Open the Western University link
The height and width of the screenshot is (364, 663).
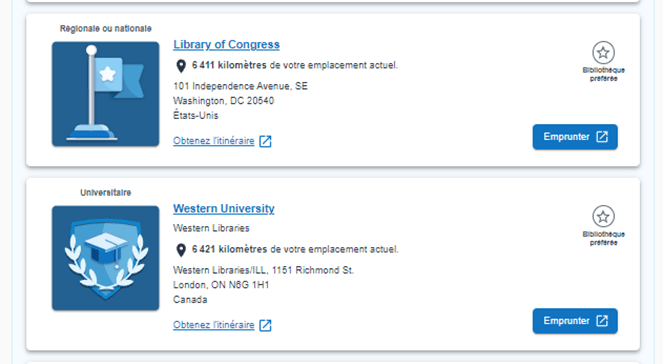tap(224, 208)
